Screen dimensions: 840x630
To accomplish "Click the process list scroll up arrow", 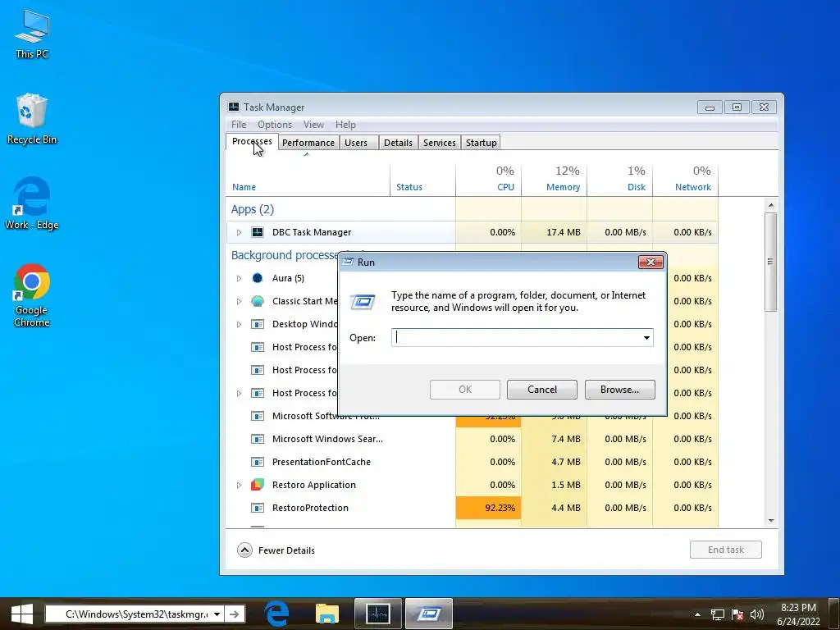I will [x=771, y=205].
